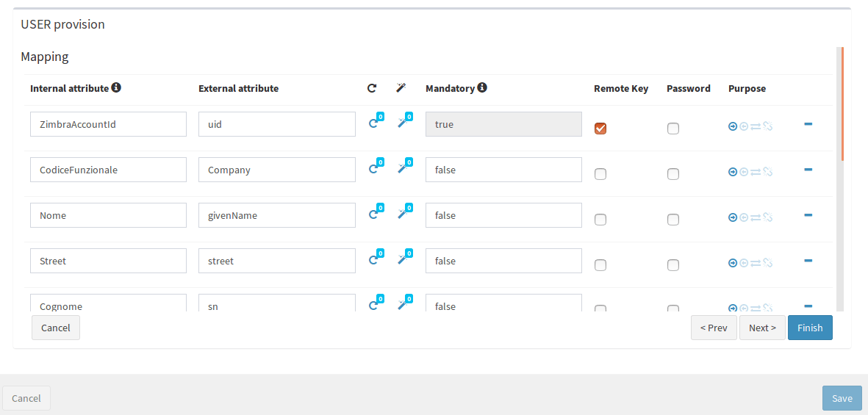868x415 pixels.
Task: Go back with the Prev button
Action: (714, 328)
